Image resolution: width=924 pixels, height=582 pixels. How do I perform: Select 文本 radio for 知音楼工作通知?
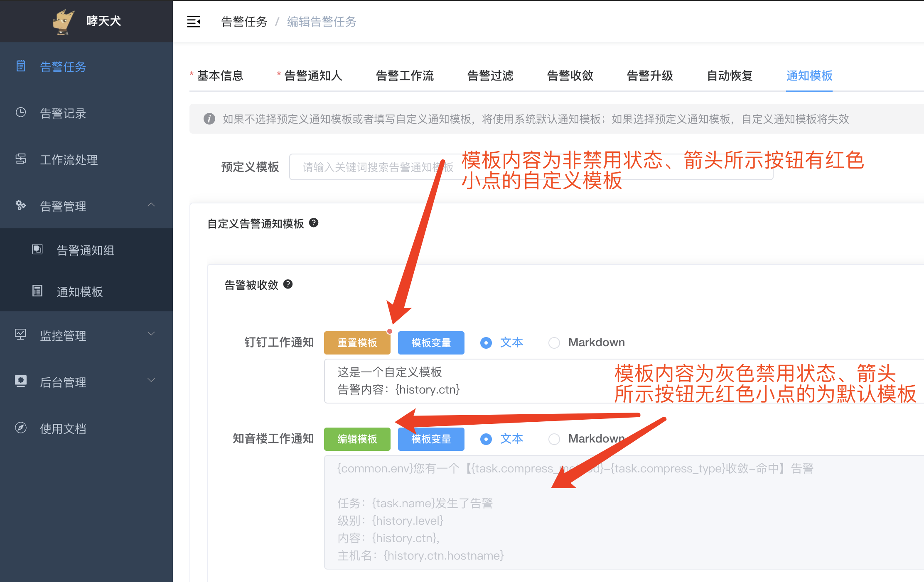[x=486, y=439]
